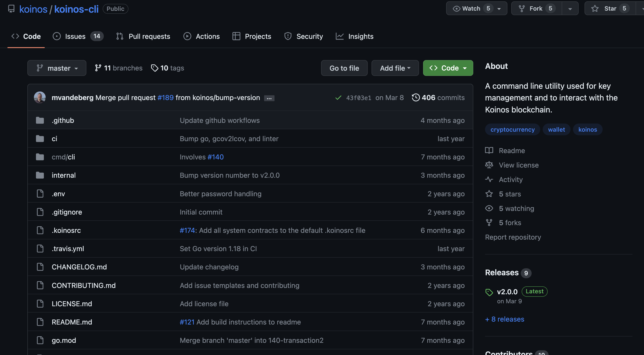Click the Activity pulse icon

pyautogui.click(x=489, y=180)
